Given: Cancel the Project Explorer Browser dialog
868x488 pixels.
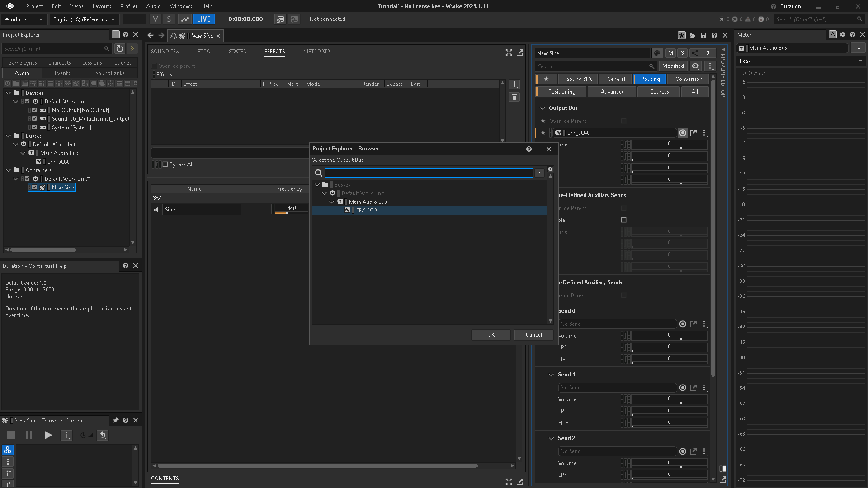Looking at the screenshot, I should point(534,335).
